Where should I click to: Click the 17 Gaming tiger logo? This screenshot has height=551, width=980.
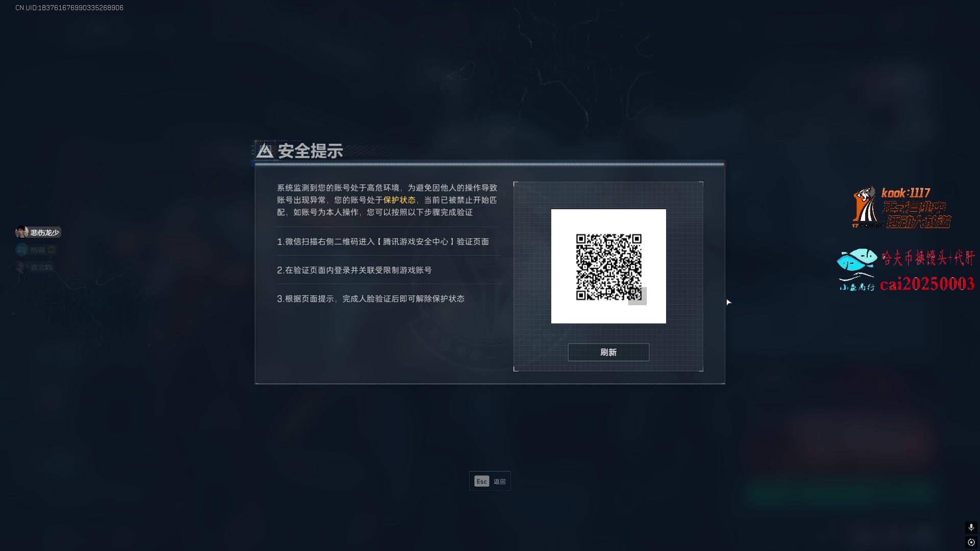pos(865,207)
